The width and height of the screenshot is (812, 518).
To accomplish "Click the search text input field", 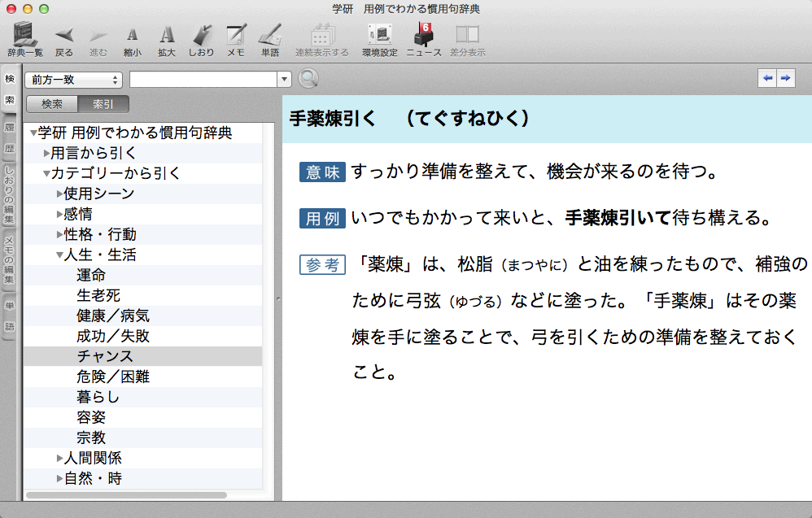I will point(203,80).
